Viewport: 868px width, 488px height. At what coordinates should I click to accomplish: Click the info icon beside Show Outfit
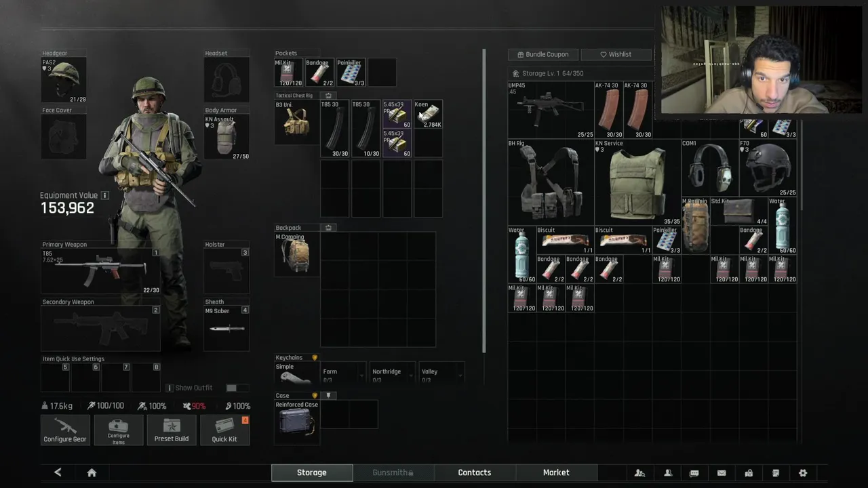pos(170,388)
